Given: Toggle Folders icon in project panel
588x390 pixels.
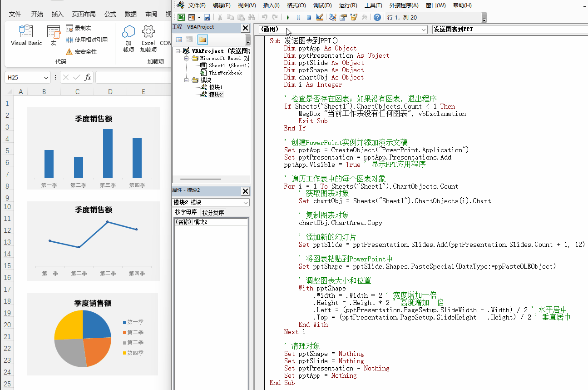Looking at the screenshot, I should pos(203,40).
